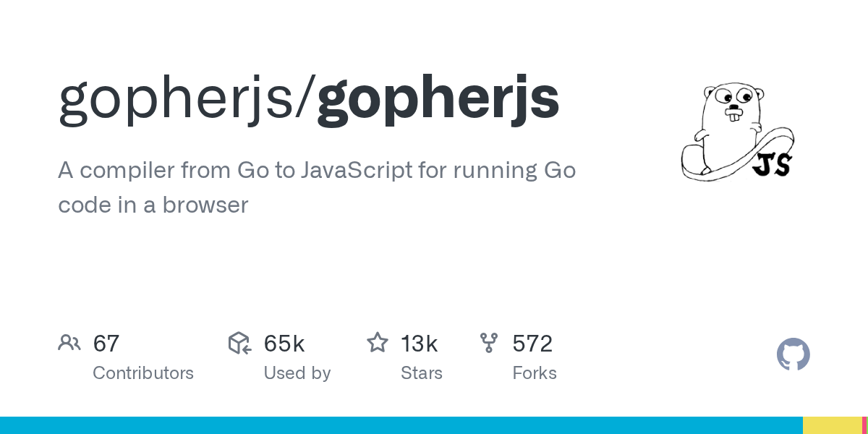Click the 67 contributors count

tap(106, 344)
